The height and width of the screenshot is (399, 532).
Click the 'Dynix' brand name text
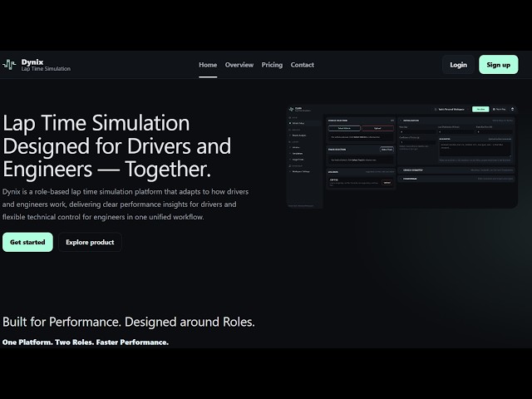(32, 62)
